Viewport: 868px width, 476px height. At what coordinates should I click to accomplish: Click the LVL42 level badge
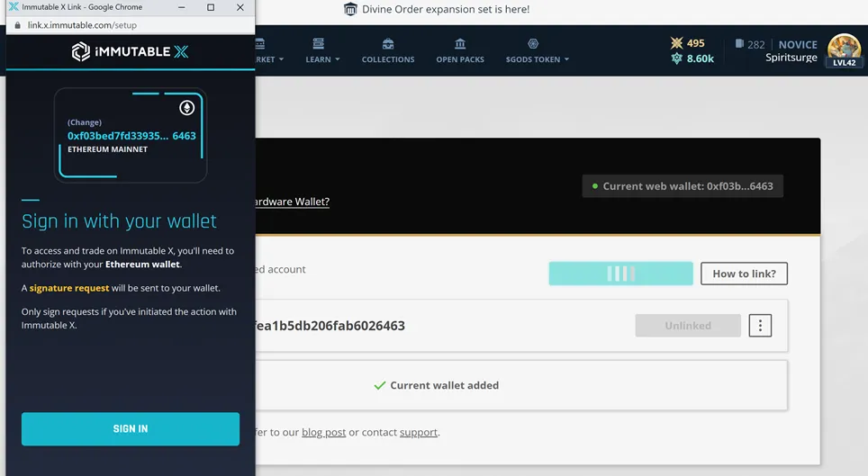click(x=845, y=63)
